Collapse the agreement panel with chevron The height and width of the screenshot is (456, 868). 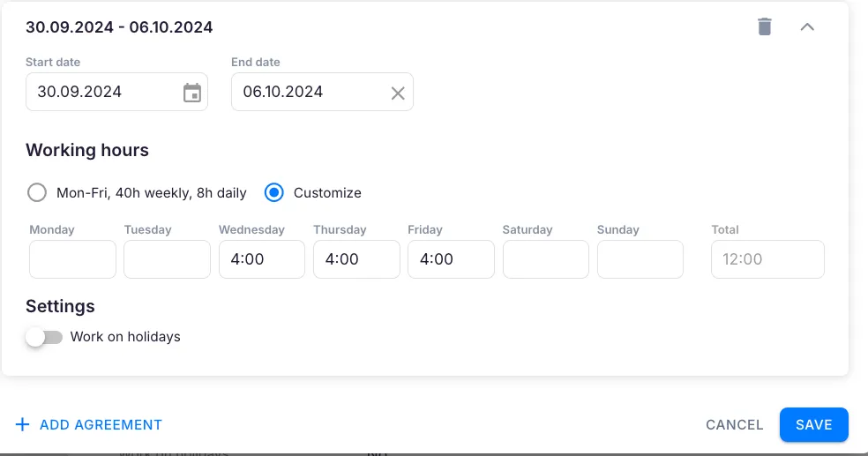click(806, 26)
